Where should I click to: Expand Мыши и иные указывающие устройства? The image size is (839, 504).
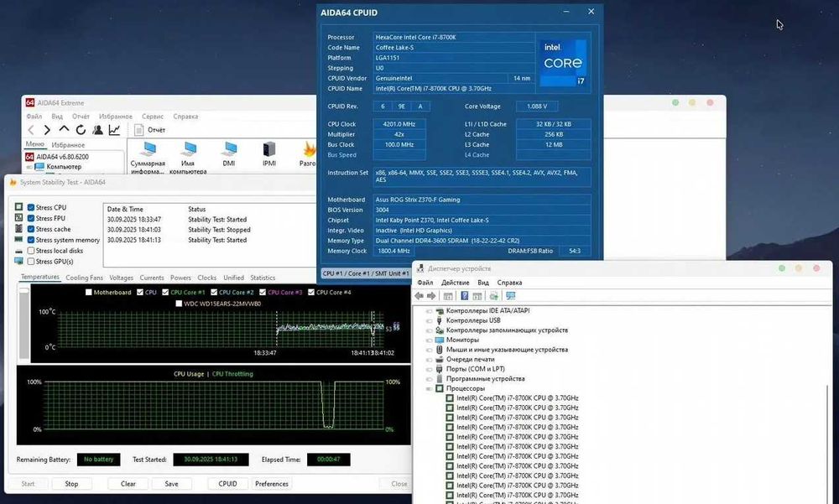pos(429,350)
